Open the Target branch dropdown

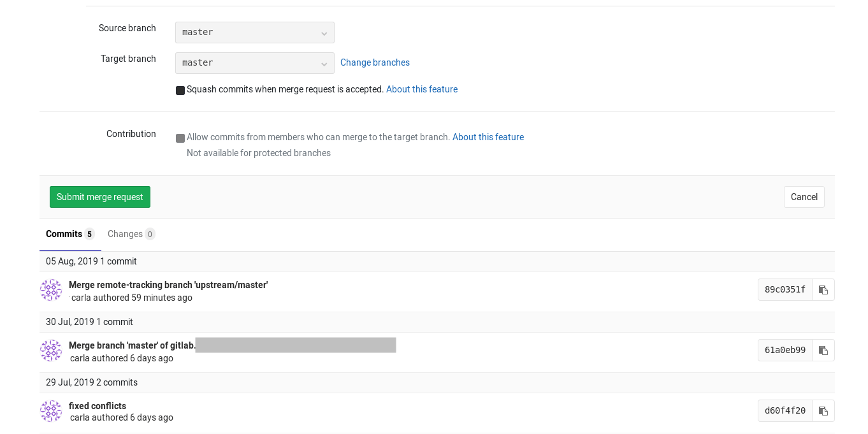click(254, 63)
